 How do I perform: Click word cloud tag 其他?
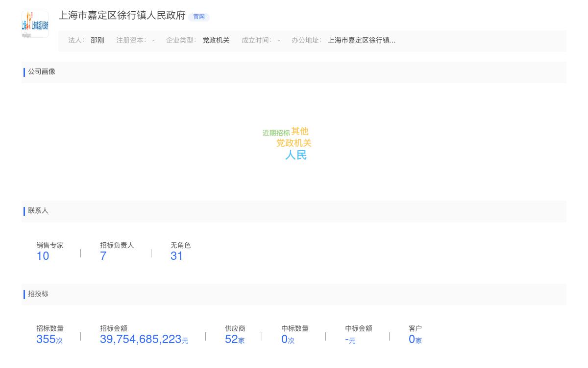coord(300,131)
